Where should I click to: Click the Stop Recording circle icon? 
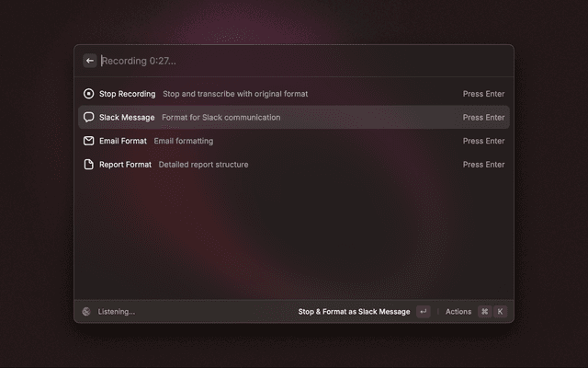tap(89, 94)
